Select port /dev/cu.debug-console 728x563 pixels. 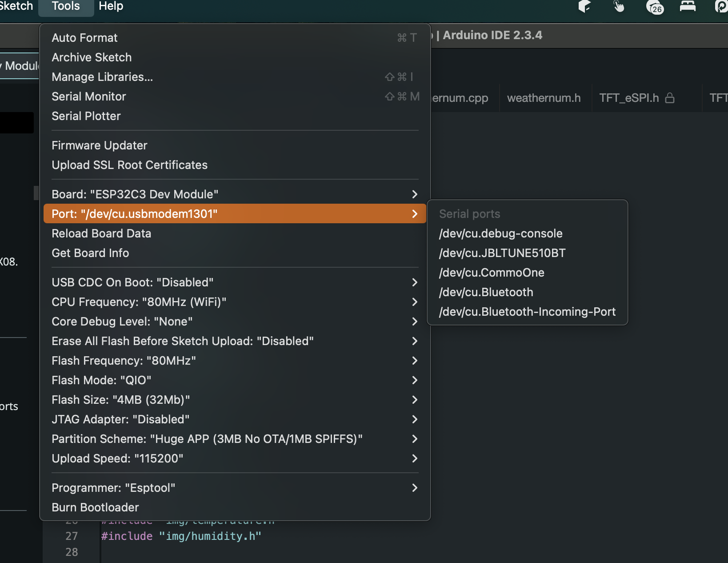[x=528, y=233]
